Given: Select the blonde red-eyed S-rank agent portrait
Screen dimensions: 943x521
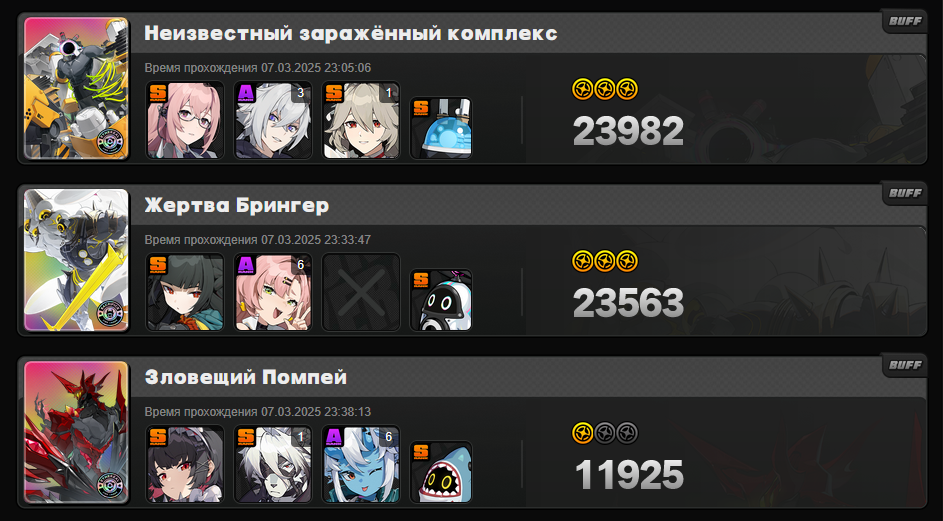Looking at the screenshot, I should pyautogui.click(x=361, y=120).
